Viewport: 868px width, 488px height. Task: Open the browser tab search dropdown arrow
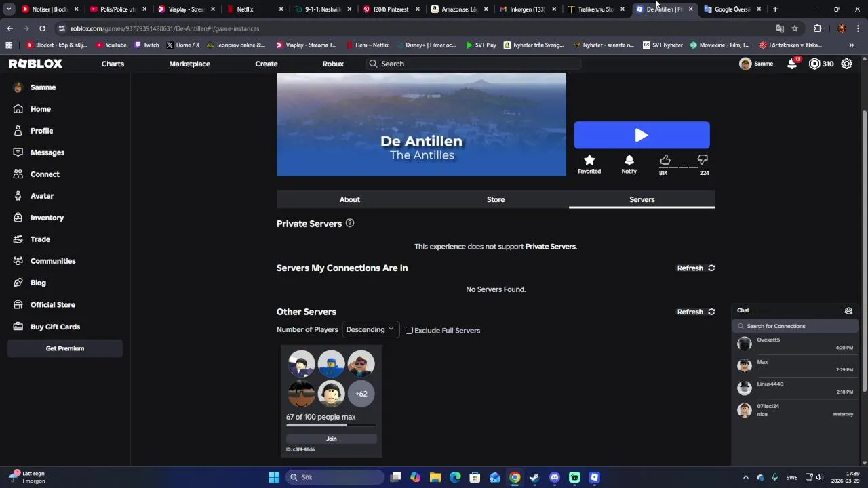tap(9, 9)
